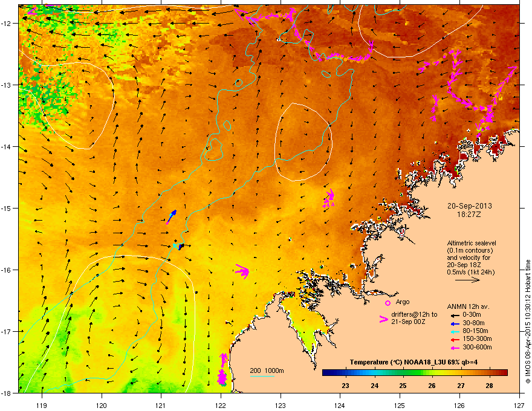Click the magenta drifters arrowhead legend symbol

tap(384, 319)
